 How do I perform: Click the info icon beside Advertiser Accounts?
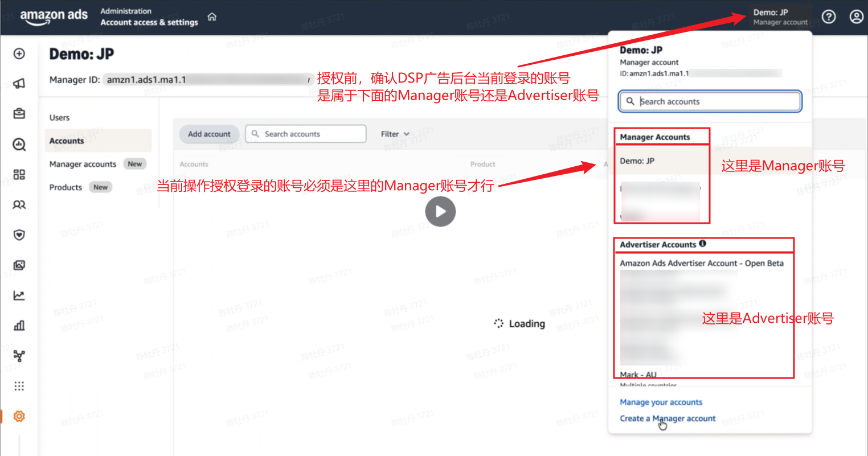[703, 244]
